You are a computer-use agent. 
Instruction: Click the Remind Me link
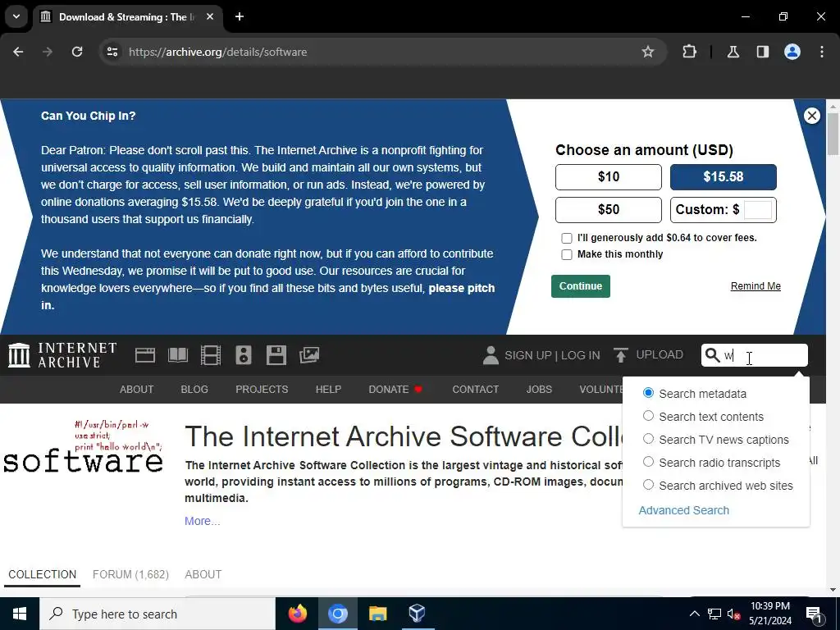coord(756,286)
